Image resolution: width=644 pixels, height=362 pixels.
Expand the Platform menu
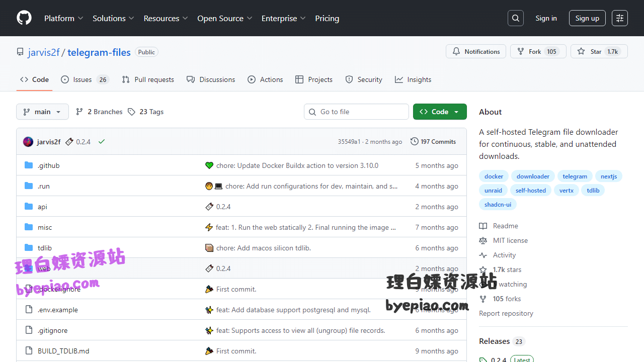click(x=63, y=18)
